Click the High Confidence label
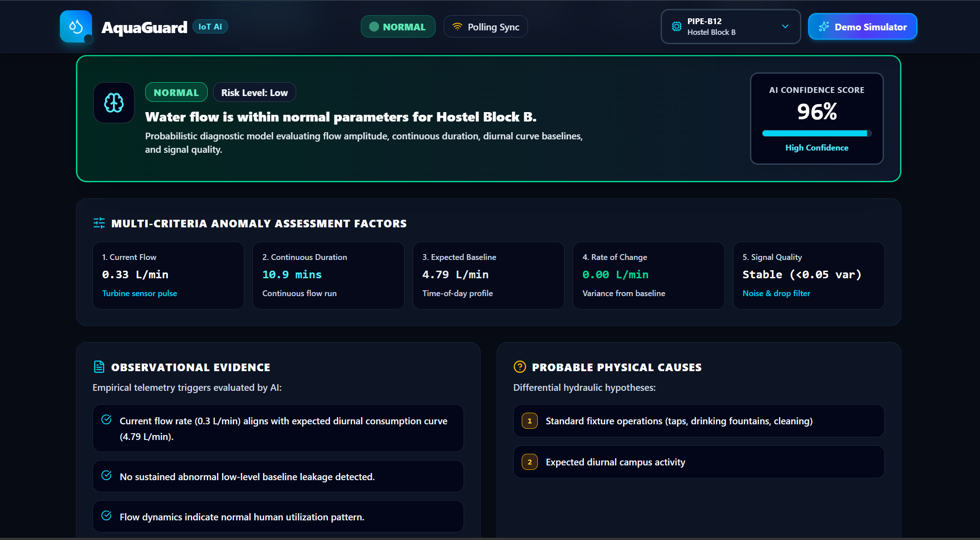This screenshot has height=540, width=980. [x=817, y=148]
